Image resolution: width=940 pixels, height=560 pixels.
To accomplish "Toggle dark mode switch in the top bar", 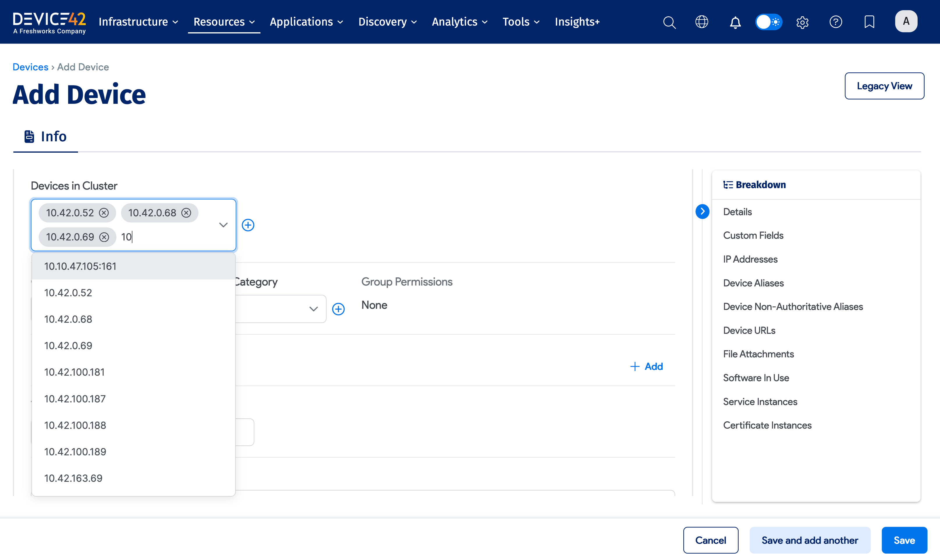I will click(x=769, y=22).
